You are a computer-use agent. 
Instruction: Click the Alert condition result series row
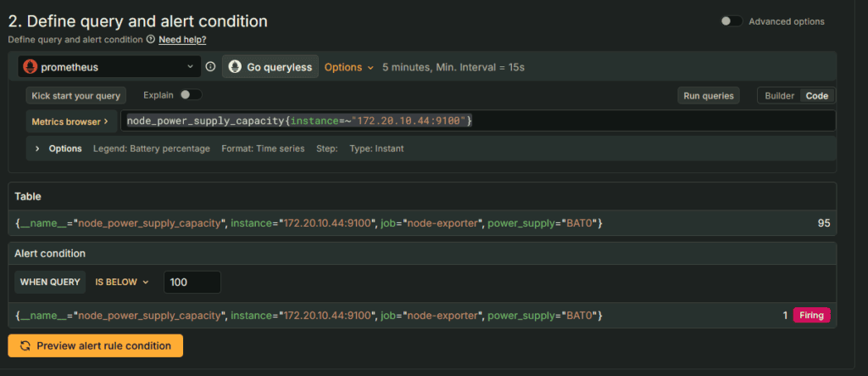click(422, 315)
